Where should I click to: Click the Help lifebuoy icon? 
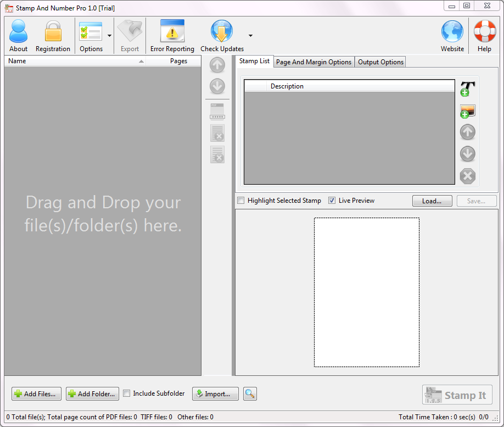tap(484, 32)
